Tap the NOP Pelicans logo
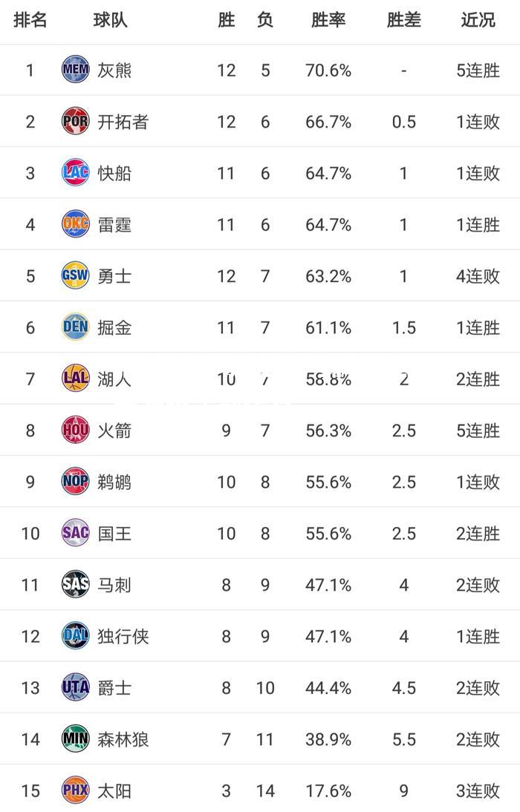 [76, 481]
